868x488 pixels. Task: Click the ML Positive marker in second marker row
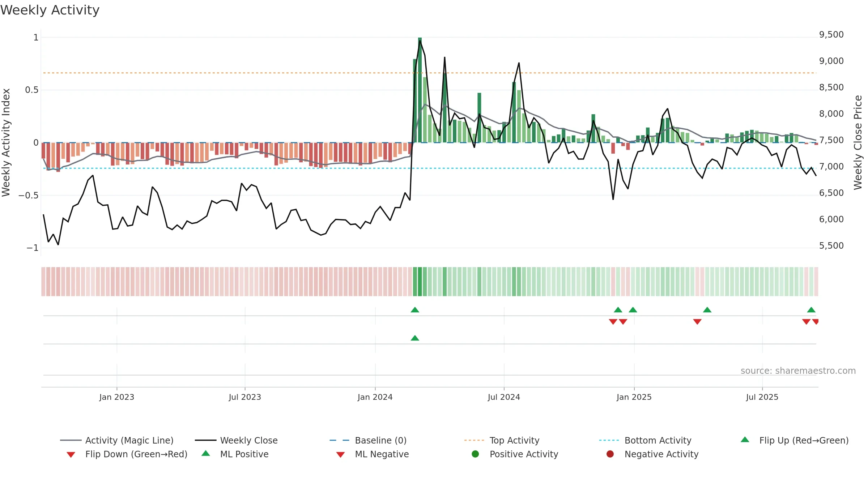pos(415,338)
